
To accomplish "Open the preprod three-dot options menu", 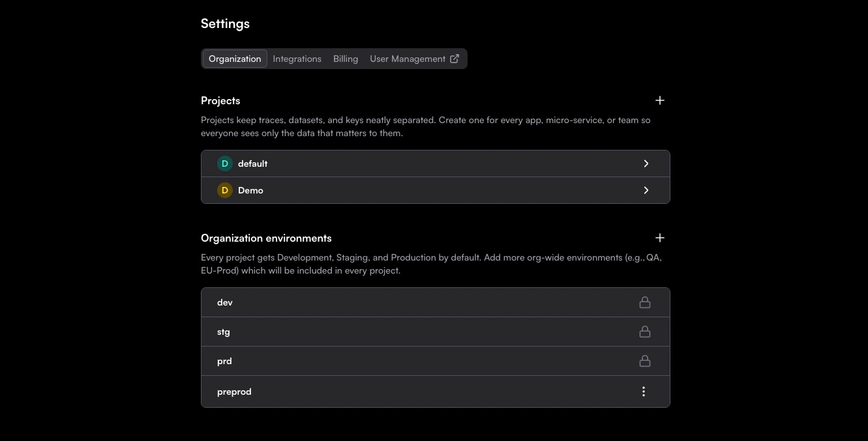I will (x=644, y=391).
